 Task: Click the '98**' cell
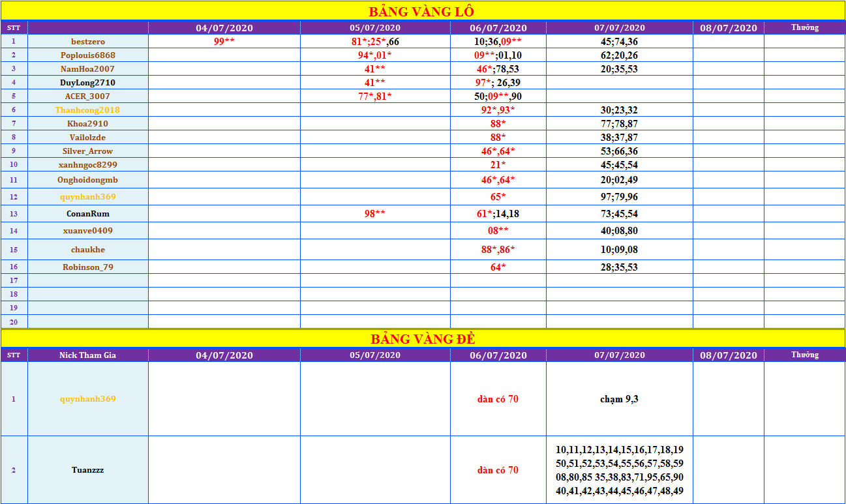click(375, 214)
